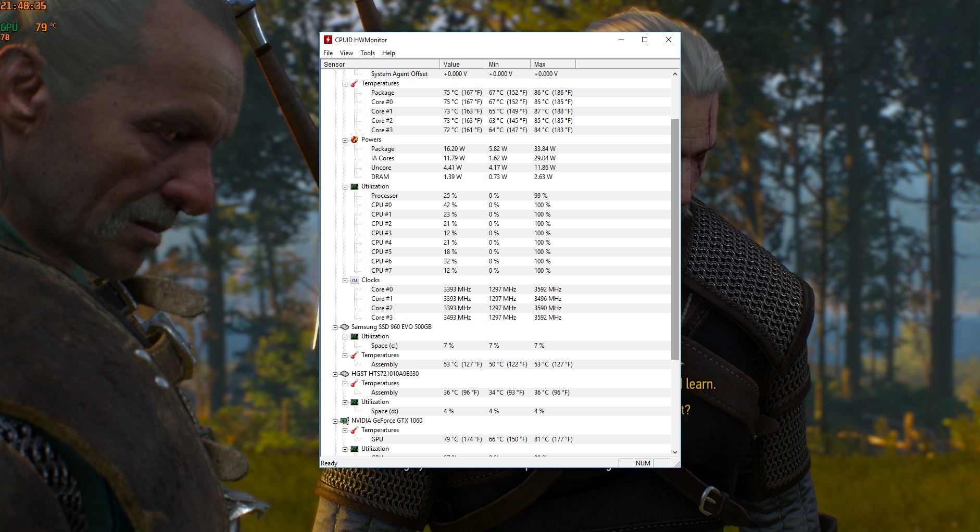The width and height of the screenshot is (980, 532).
Task: Open the Help menu
Action: pos(388,53)
